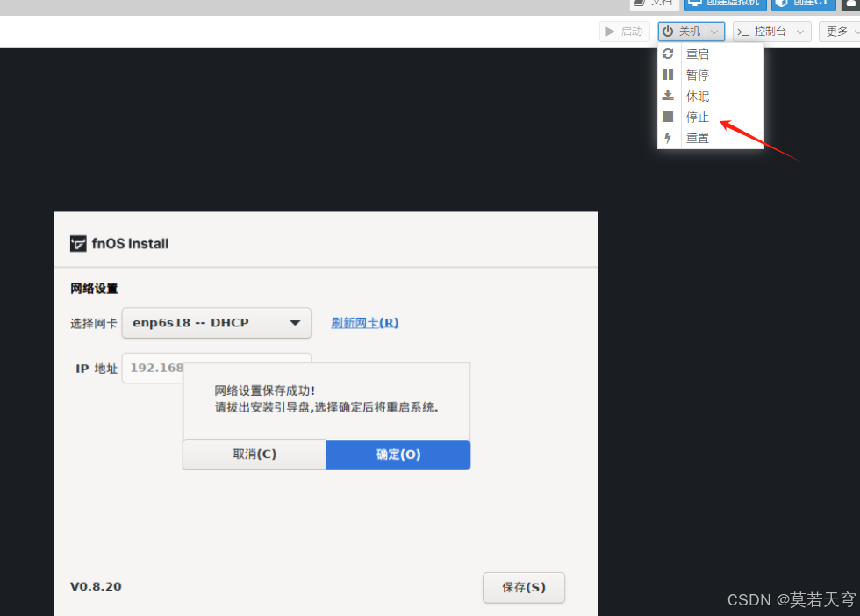This screenshot has height=616, width=860.
Task: Click the reboot circular arrows icon
Action: [x=668, y=54]
